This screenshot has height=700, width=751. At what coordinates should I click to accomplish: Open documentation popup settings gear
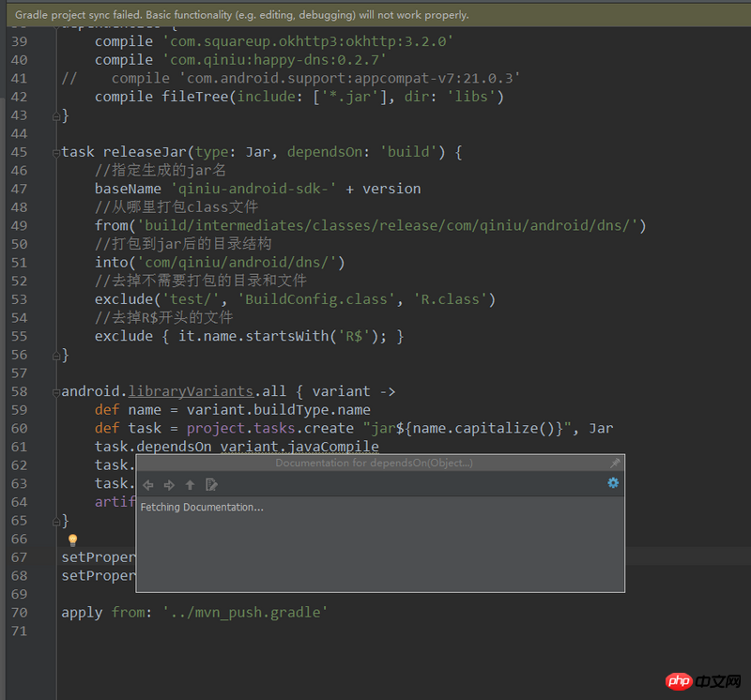(613, 482)
